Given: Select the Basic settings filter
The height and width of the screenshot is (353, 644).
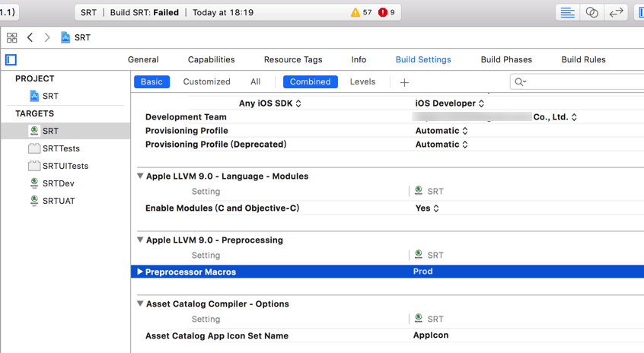Looking at the screenshot, I should [x=151, y=81].
